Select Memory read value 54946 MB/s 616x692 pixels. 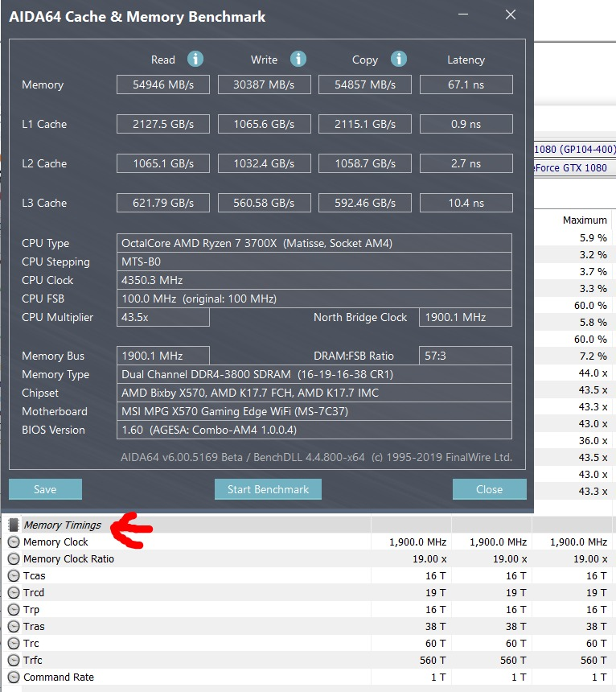pos(163,84)
